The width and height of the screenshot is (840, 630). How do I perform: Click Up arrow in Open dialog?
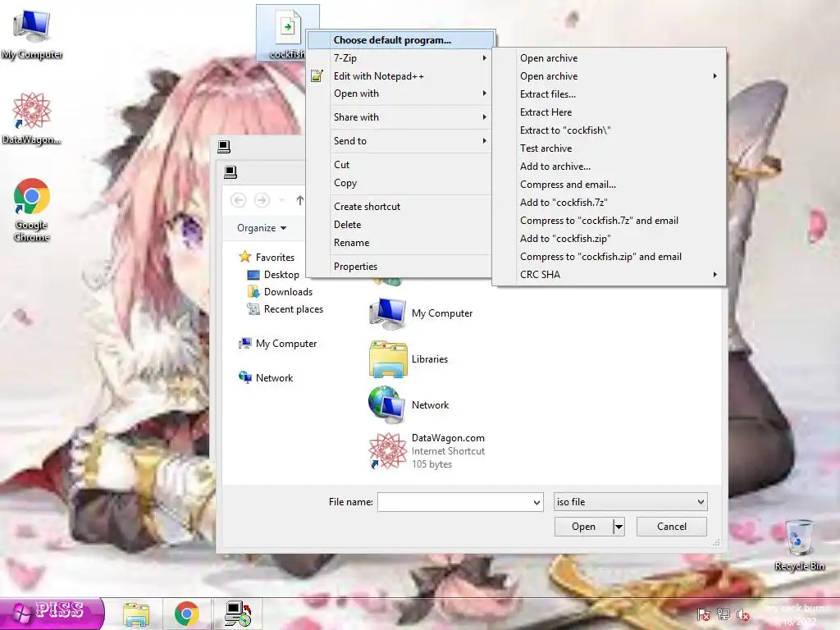click(300, 200)
